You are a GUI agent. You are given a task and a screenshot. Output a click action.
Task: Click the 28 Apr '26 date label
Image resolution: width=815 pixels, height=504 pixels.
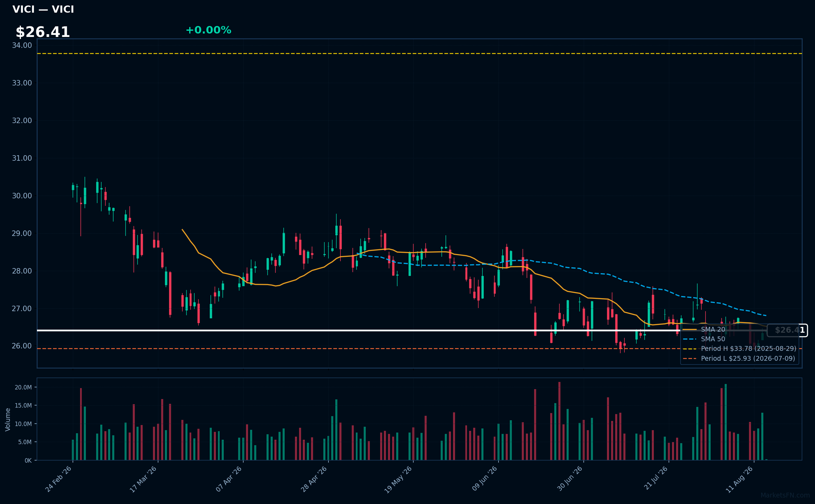point(314,479)
